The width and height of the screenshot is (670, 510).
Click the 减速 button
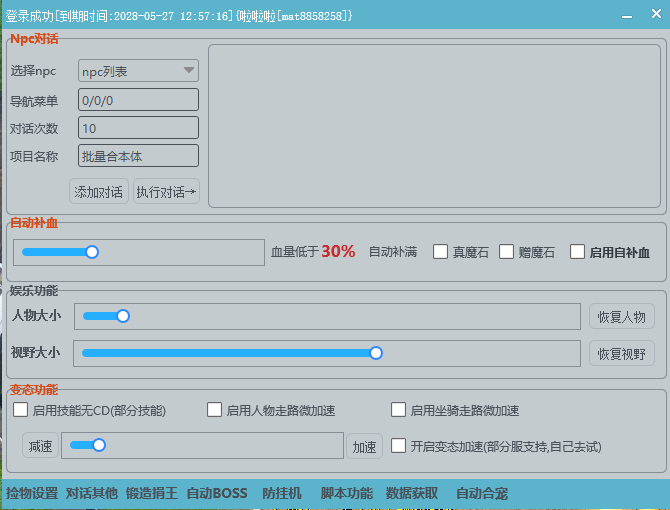[40, 446]
